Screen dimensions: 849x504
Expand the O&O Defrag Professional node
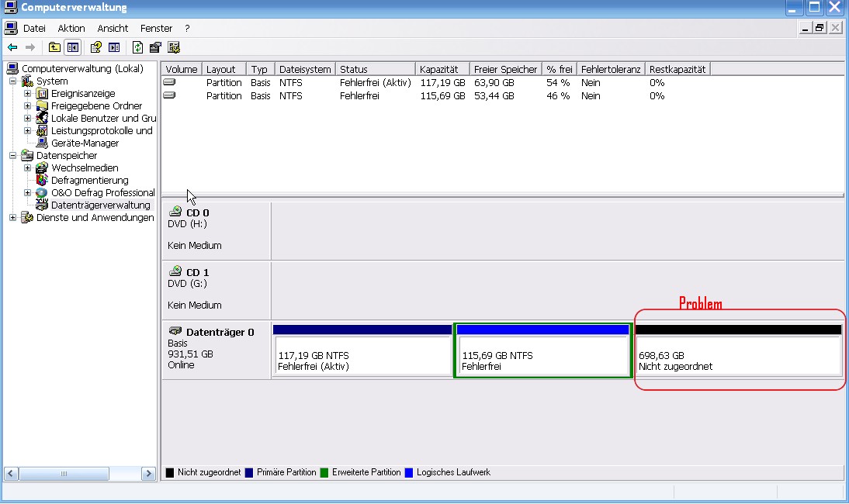click(x=28, y=193)
